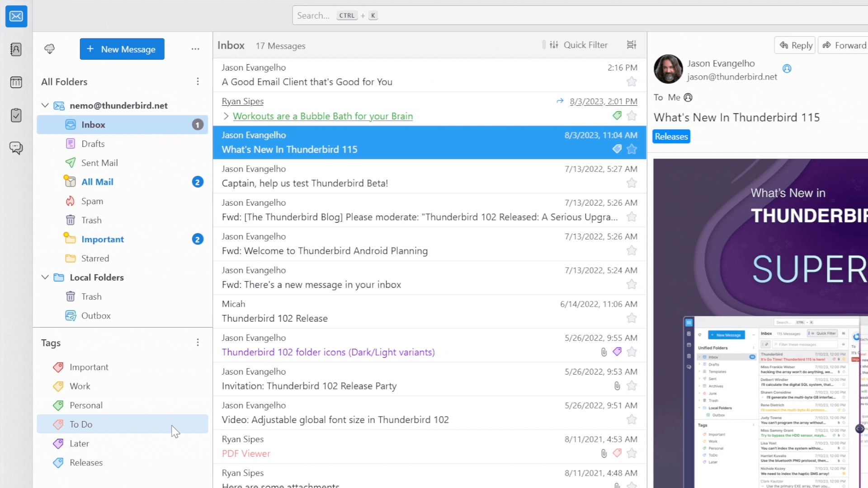Viewport: 868px width, 488px height.
Task: Click tag icon on Workouts Bubble Bath message
Action: pos(617,116)
